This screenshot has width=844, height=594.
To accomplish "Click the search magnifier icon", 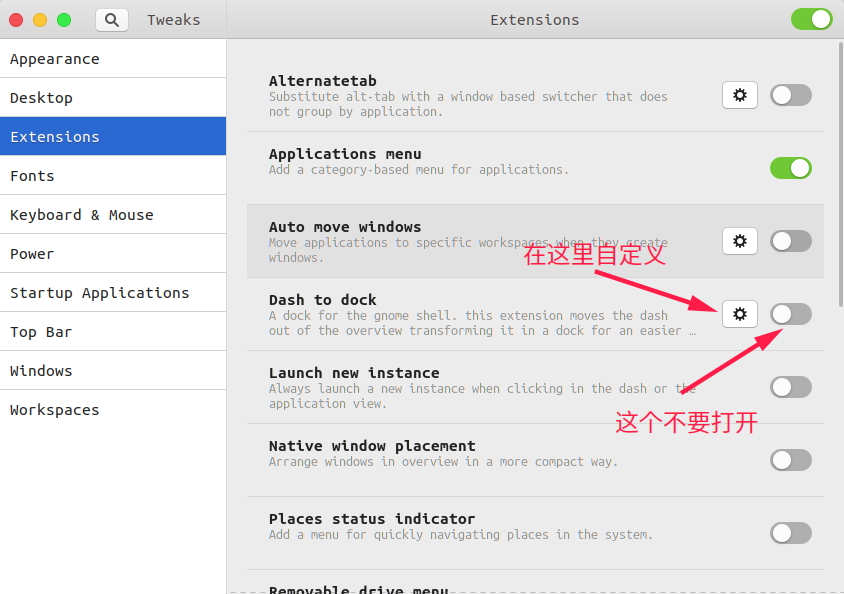I will coord(112,20).
